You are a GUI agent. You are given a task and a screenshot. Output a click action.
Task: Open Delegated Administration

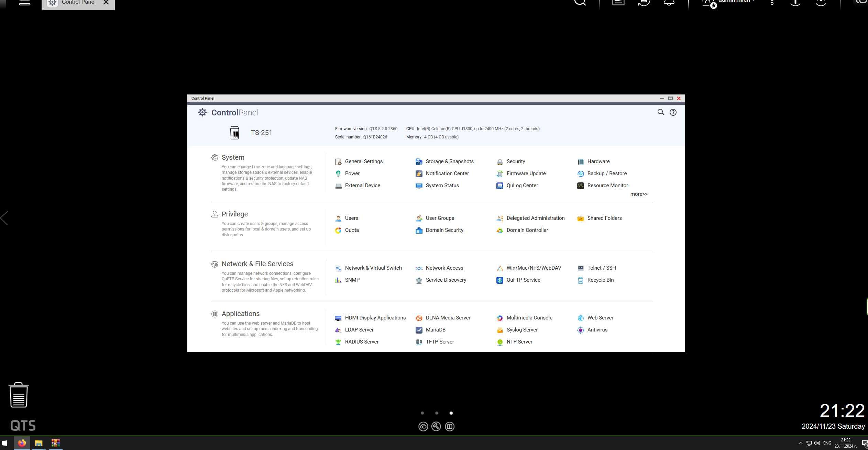[530, 218]
